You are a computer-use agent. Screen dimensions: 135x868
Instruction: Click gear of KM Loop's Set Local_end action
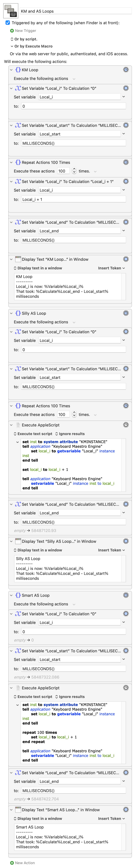coord(126,222)
